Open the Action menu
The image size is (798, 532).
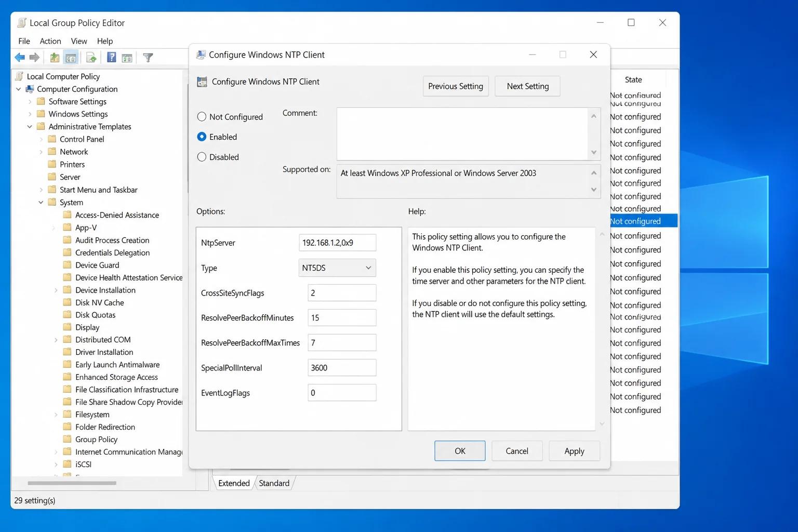click(x=50, y=41)
